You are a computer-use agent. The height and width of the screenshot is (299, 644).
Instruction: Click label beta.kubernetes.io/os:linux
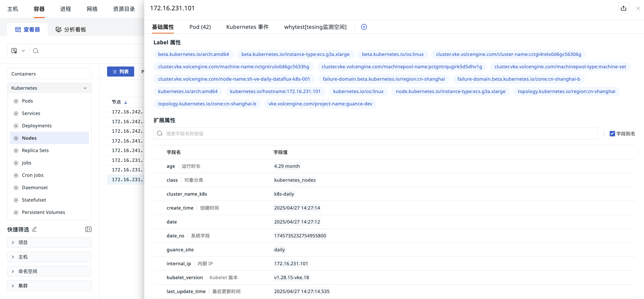(x=393, y=54)
